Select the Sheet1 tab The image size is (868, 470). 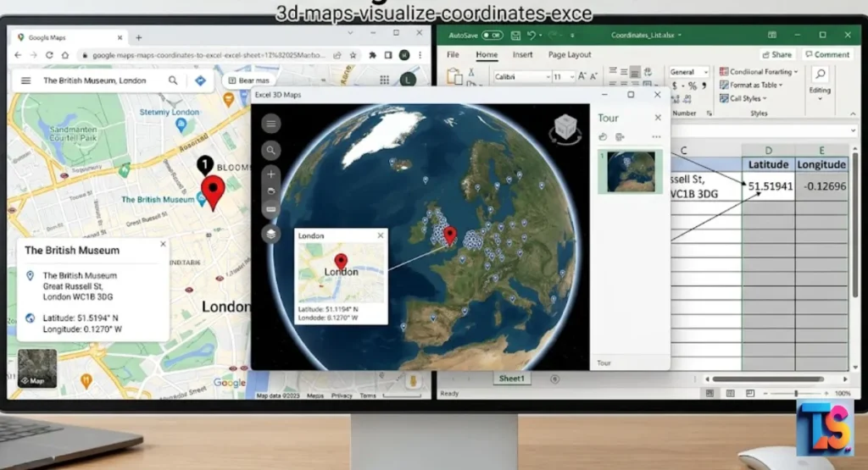(511, 379)
